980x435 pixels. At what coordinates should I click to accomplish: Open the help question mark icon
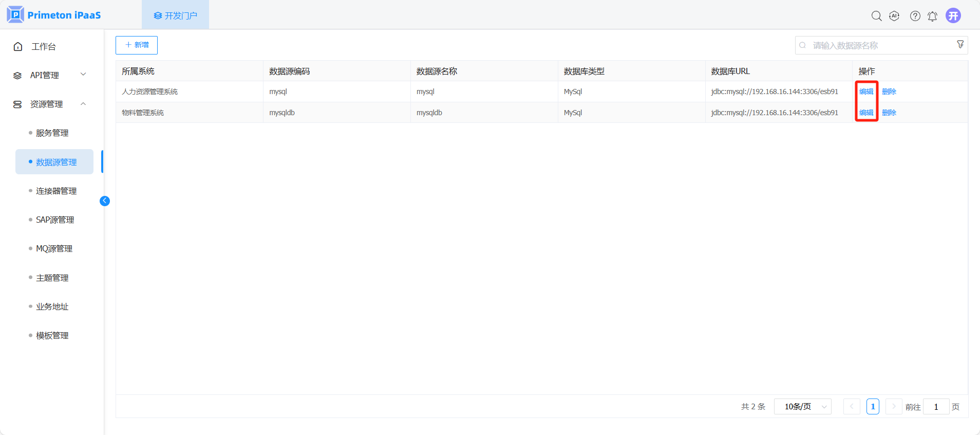(915, 16)
